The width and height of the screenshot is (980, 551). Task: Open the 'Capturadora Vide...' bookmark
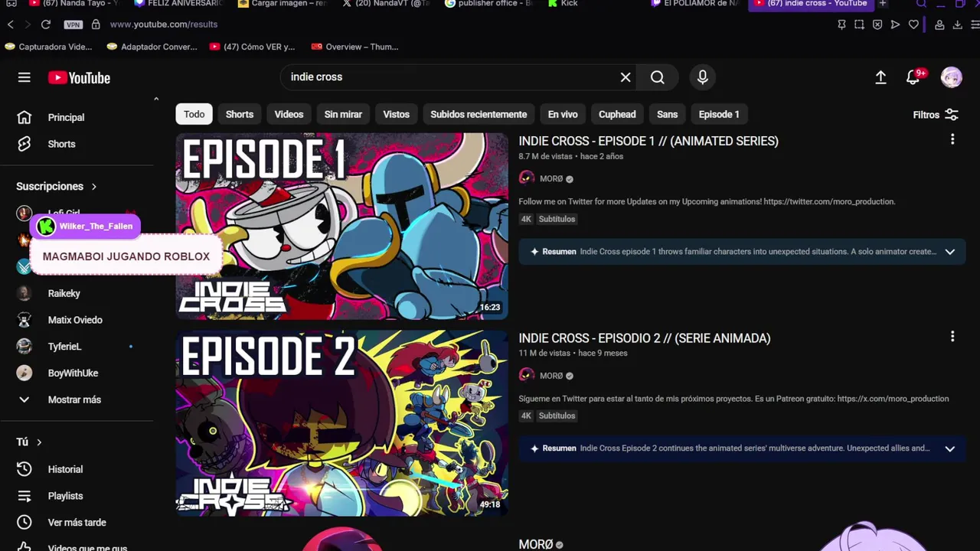[x=48, y=47]
